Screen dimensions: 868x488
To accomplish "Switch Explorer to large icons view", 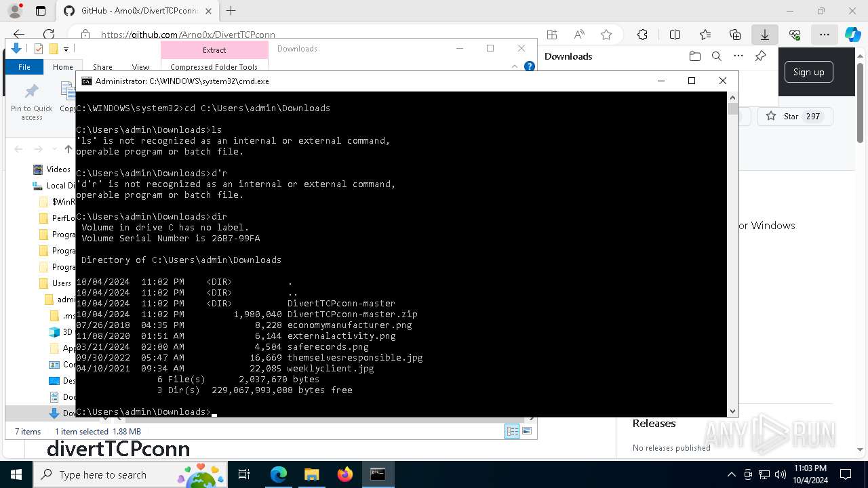I will [x=527, y=431].
